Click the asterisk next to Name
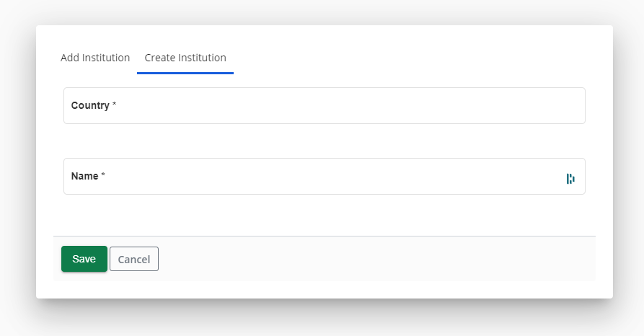 click(103, 176)
